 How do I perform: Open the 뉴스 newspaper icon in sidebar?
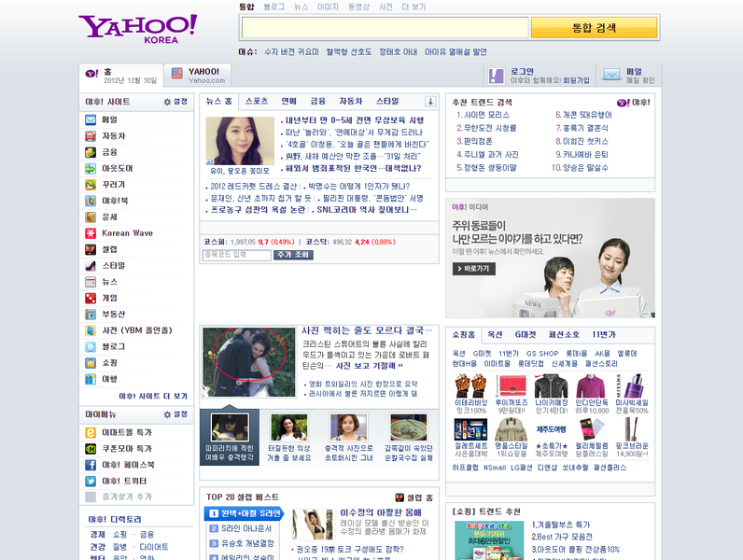90,282
